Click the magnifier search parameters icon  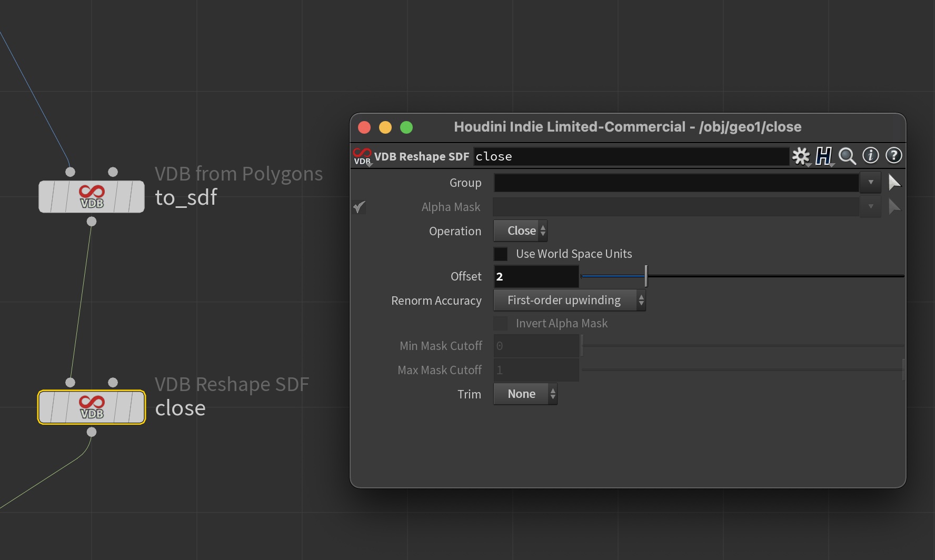tap(847, 156)
